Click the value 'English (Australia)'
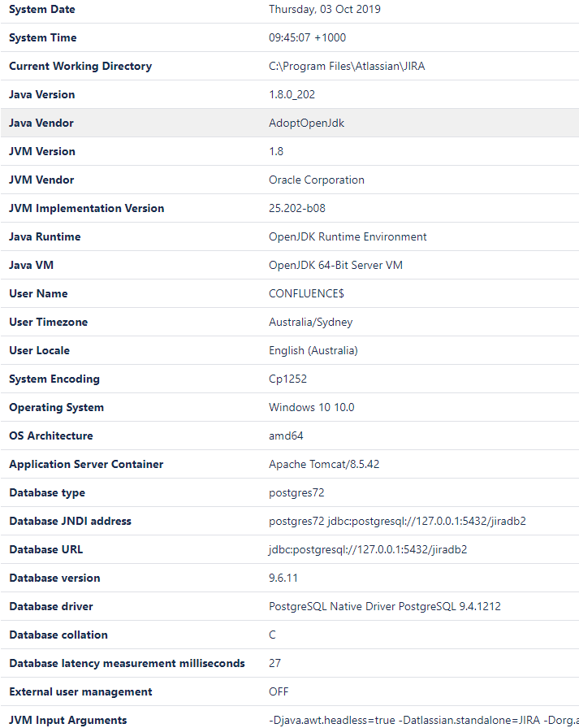579x728 pixels. [313, 350]
